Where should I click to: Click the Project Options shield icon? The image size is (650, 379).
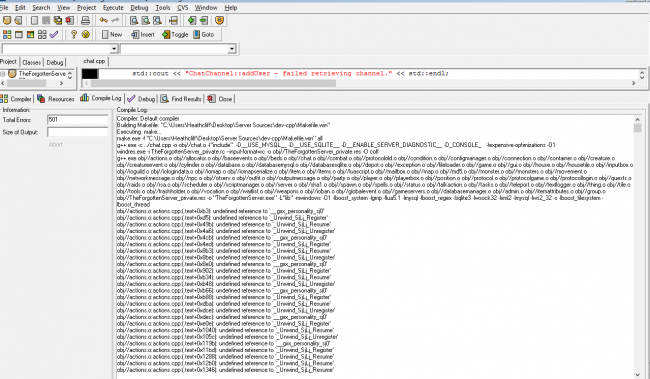[220, 20]
